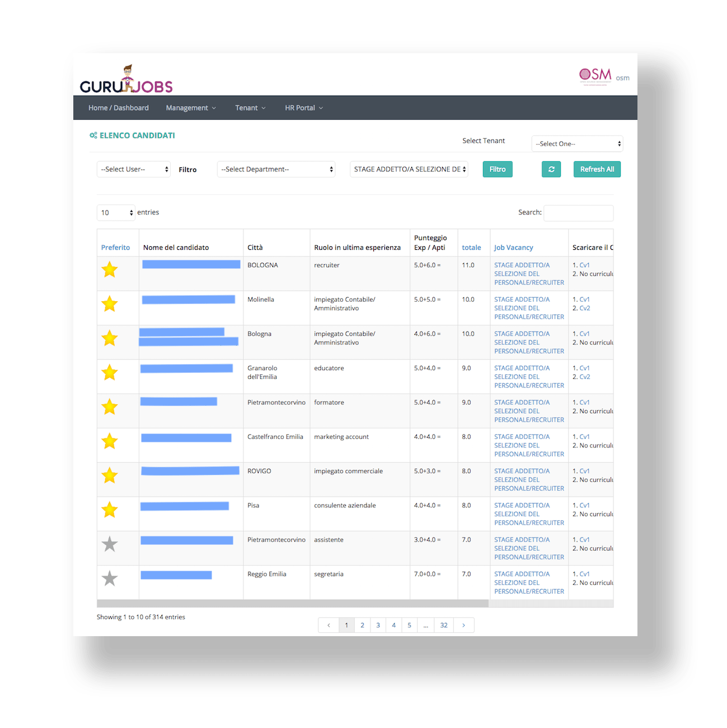The height and width of the screenshot is (728, 727).
Task: Toggle the favorite star on the BOLOGNA recruiter row
Action: click(x=110, y=269)
